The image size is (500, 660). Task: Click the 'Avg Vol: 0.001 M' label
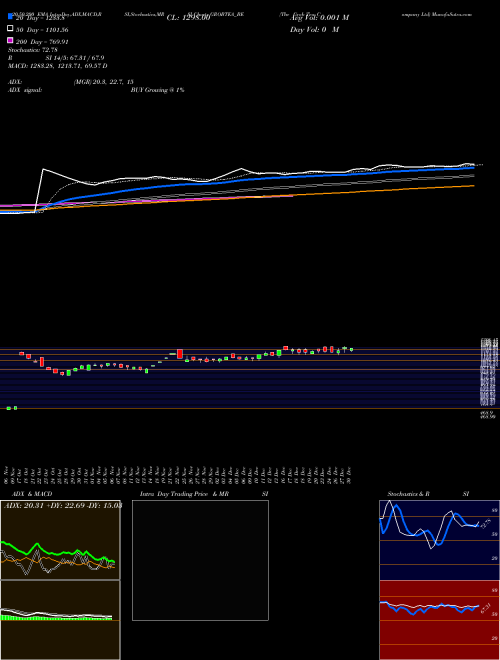click(319, 18)
